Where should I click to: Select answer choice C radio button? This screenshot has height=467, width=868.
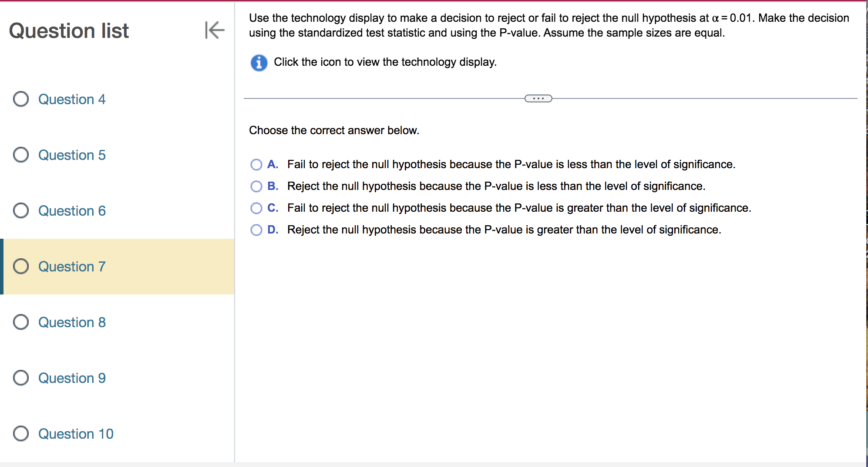point(256,208)
